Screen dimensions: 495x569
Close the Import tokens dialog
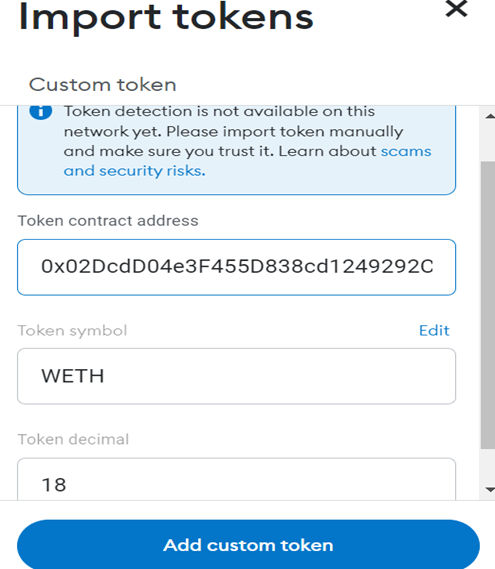click(456, 9)
